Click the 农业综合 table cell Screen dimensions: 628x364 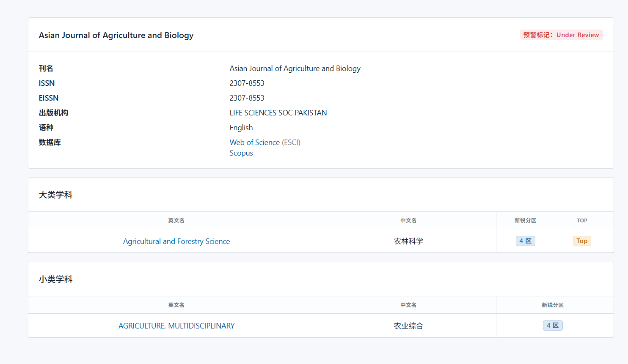(x=408, y=326)
